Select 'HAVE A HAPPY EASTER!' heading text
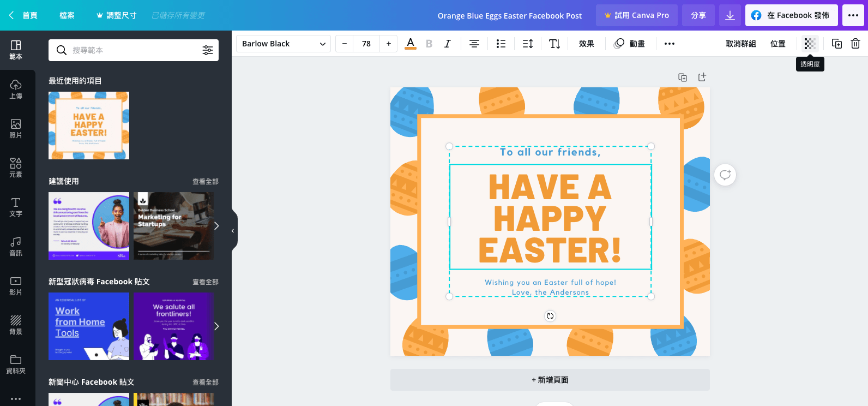The width and height of the screenshot is (868, 406). click(x=550, y=218)
